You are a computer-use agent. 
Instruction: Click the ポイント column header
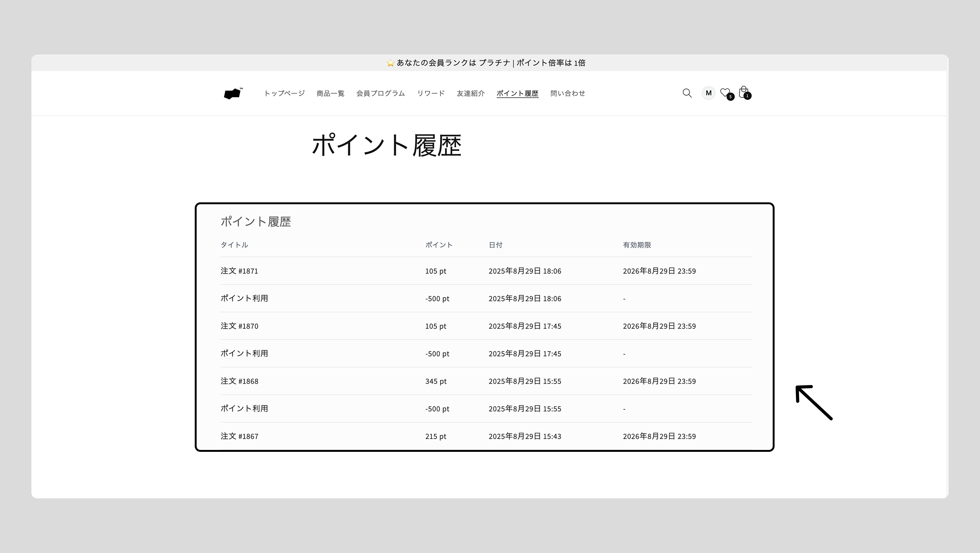(438, 245)
